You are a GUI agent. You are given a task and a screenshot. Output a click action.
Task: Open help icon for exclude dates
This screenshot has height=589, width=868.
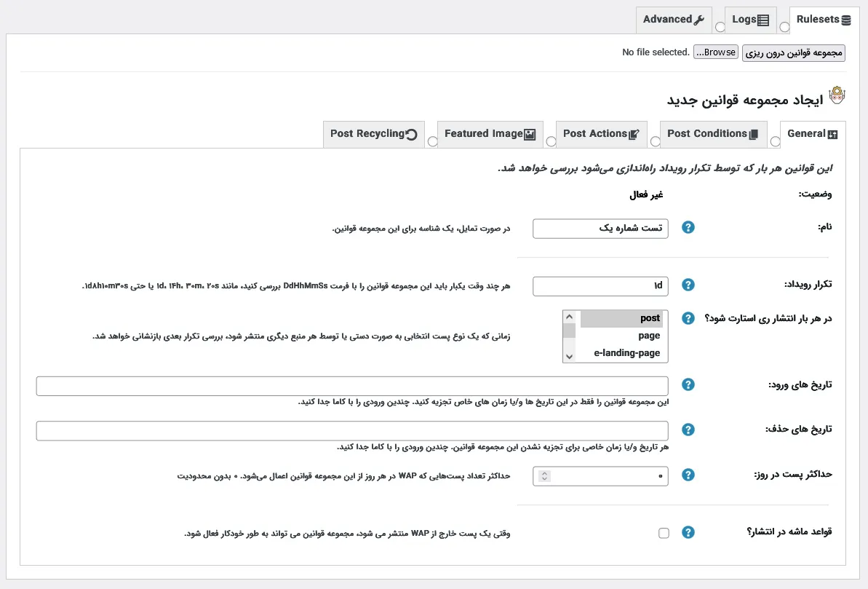coord(688,430)
